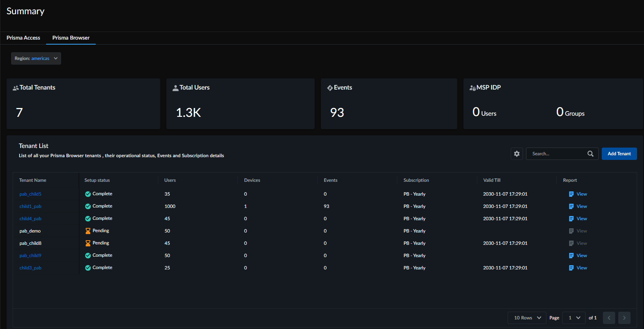Click report icon for child1_pab row
This screenshot has width=644, height=329.
point(571,206)
